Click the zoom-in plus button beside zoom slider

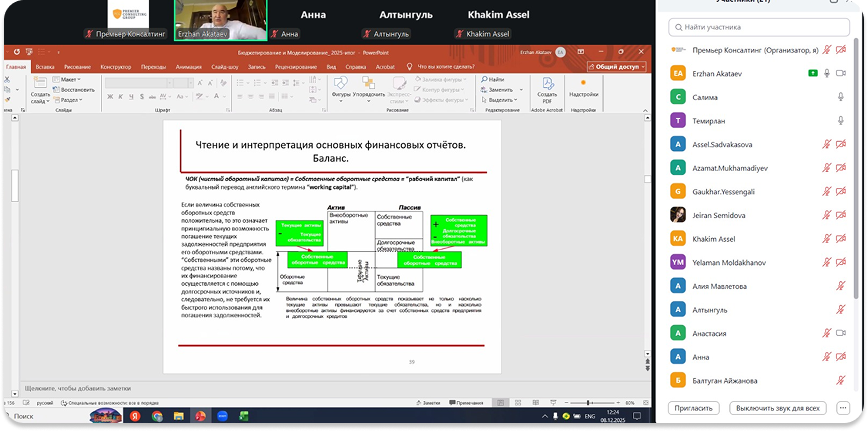(x=618, y=403)
